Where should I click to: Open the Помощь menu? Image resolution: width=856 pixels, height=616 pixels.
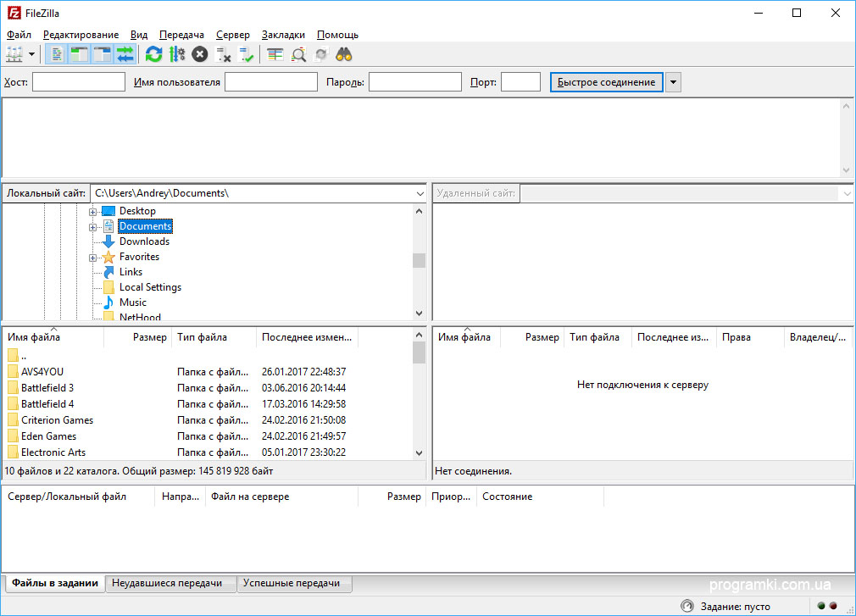pyautogui.click(x=337, y=35)
